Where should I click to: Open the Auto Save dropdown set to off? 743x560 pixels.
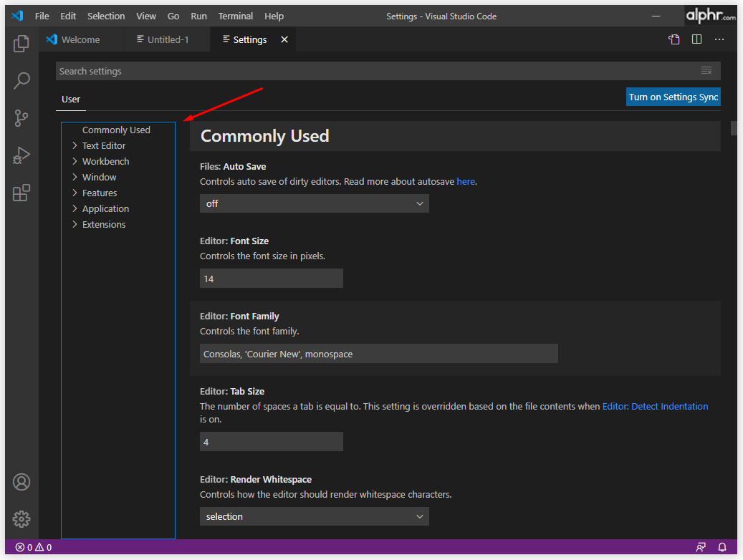[314, 203]
